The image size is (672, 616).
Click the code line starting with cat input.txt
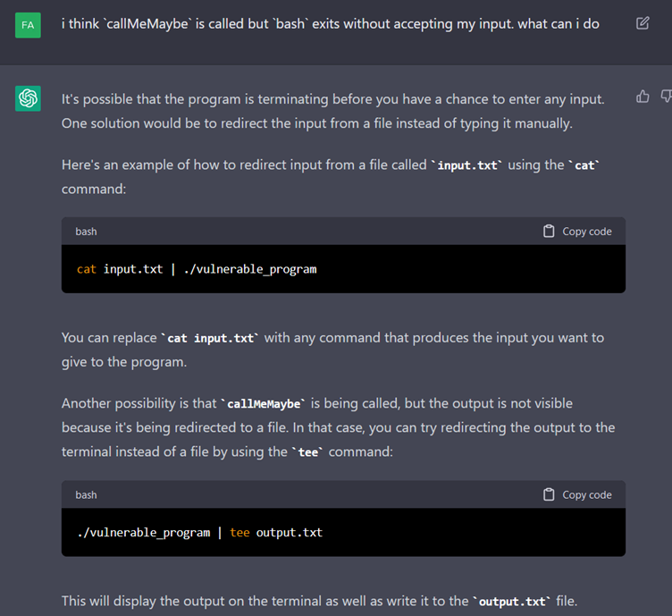(197, 269)
